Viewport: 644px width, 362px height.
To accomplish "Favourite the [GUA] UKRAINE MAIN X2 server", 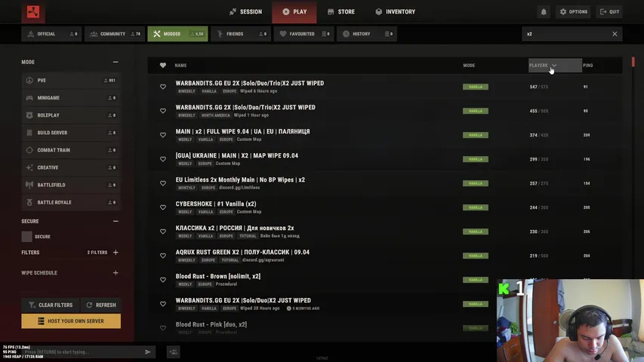I will pyautogui.click(x=163, y=159).
